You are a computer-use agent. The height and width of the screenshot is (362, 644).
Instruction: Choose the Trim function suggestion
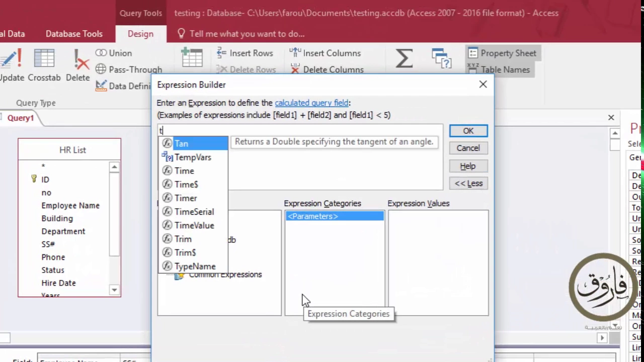[194, 239]
